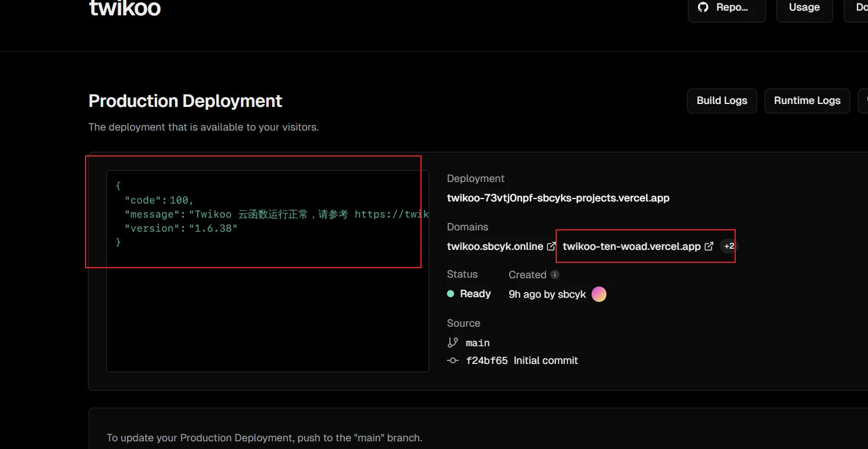Click the info icon next to Created
868x449 pixels.
point(554,275)
